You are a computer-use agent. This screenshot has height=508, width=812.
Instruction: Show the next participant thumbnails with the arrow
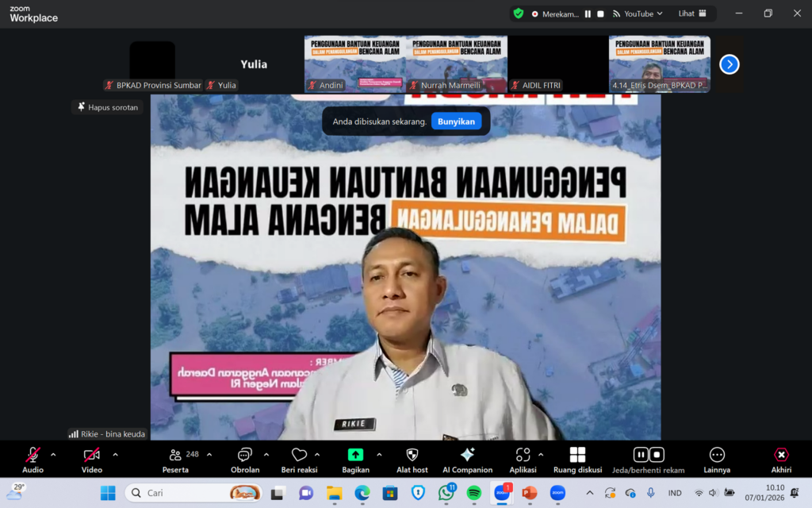[x=730, y=64]
